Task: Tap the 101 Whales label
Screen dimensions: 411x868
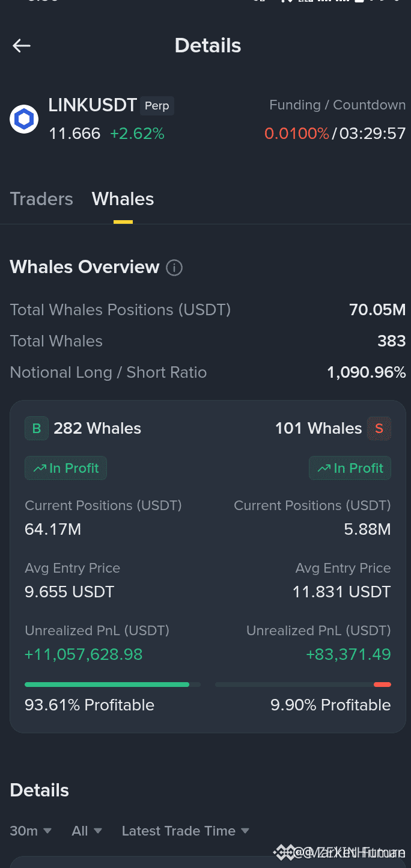Action: [318, 428]
